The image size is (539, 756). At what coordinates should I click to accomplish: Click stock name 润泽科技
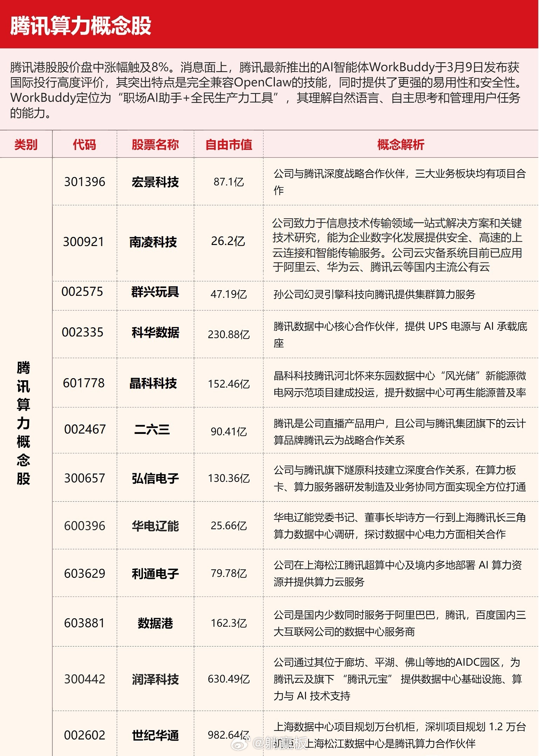point(155,679)
